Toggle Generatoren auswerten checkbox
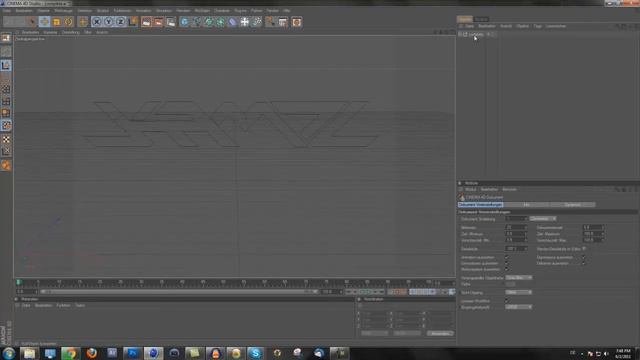The image size is (640, 360). pyautogui.click(x=507, y=264)
